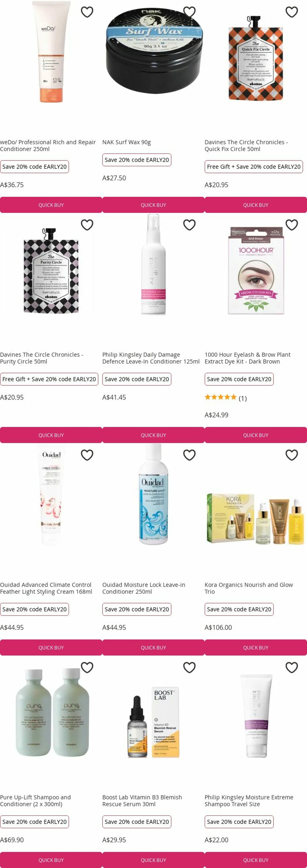Quick Buy Kora Organics Nourish and Glow Trio

[x=256, y=647]
